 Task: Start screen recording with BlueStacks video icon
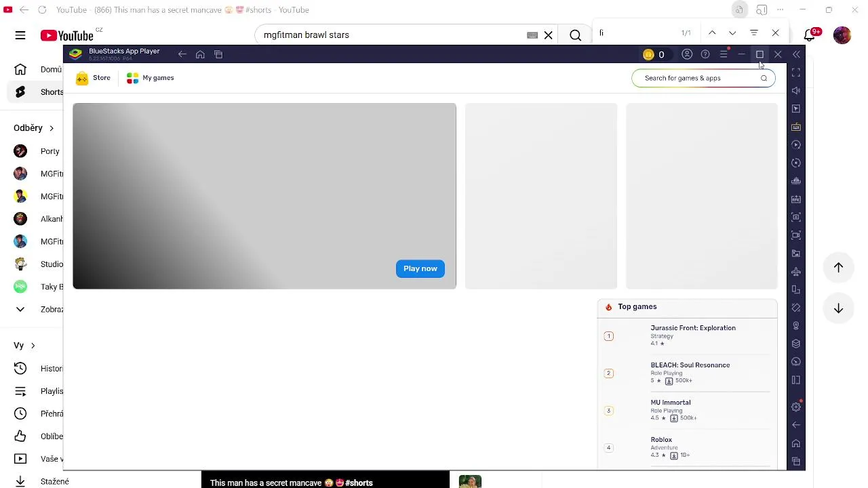[796, 235]
